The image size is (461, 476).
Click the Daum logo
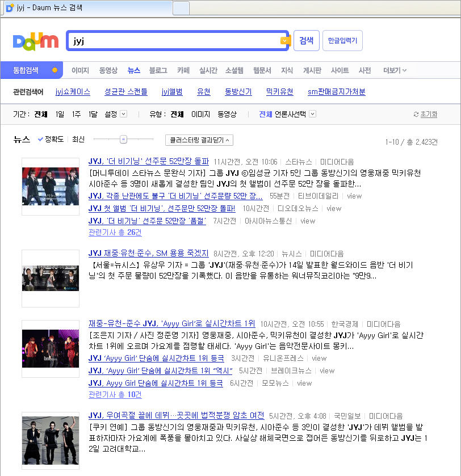tap(36, 41)
